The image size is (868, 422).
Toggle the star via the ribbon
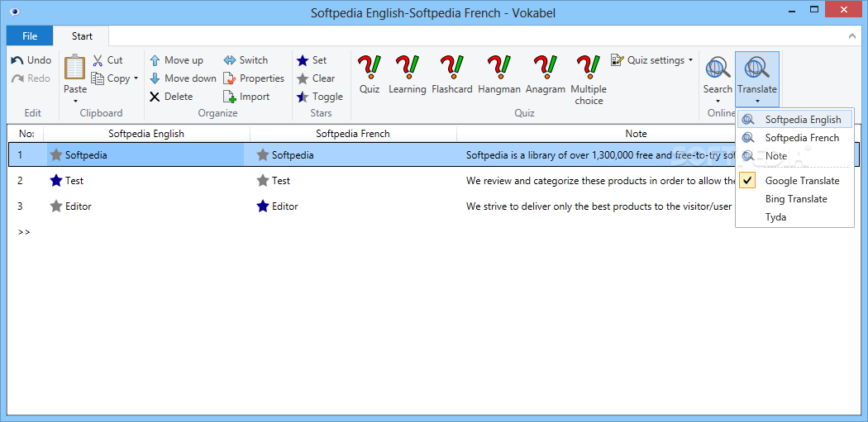click(320, 97)
